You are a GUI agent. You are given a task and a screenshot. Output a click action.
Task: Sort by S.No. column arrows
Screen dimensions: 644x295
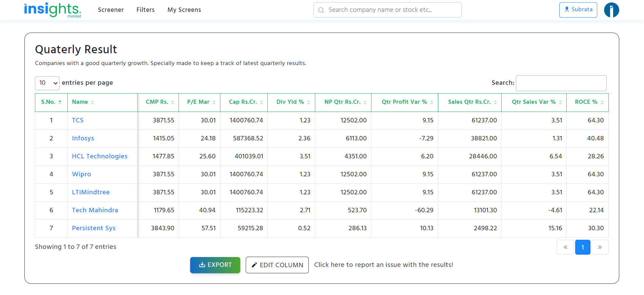coord(60,102)
